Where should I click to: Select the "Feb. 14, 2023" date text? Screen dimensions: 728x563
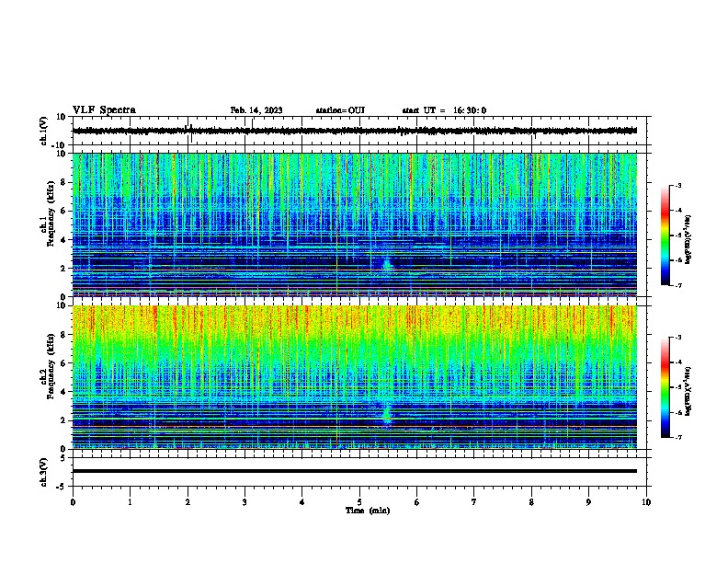[x=256, y=110]
